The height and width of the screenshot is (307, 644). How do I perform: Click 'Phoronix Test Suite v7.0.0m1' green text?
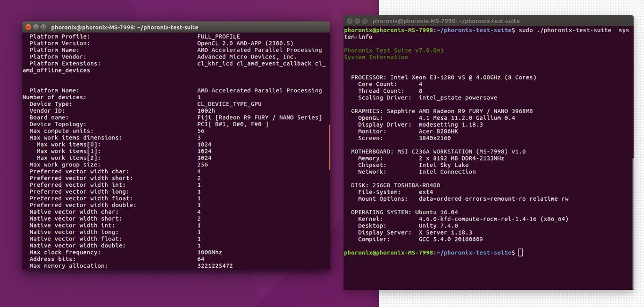(394, 50)
